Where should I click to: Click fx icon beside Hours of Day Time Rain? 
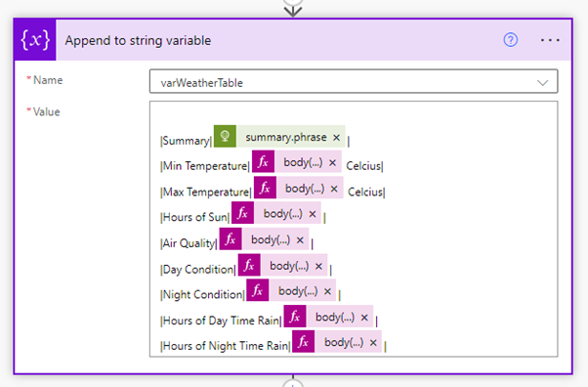295,317
